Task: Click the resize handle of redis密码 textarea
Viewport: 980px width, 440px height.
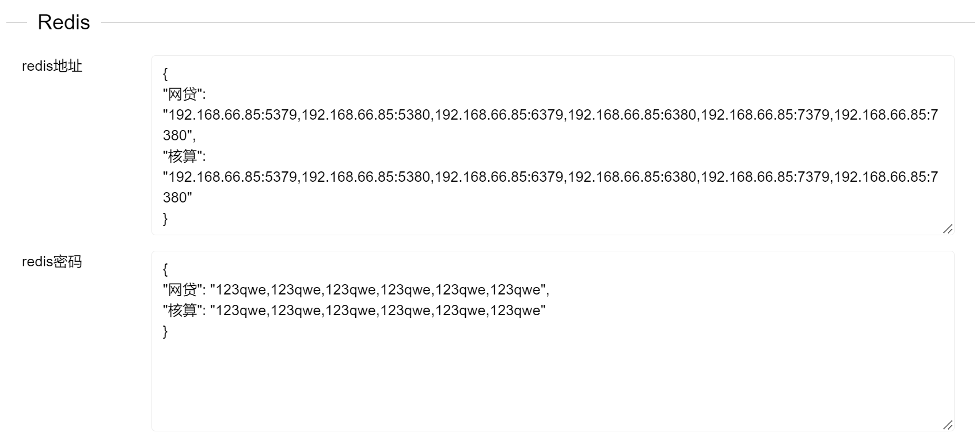Action: (948, 425)
